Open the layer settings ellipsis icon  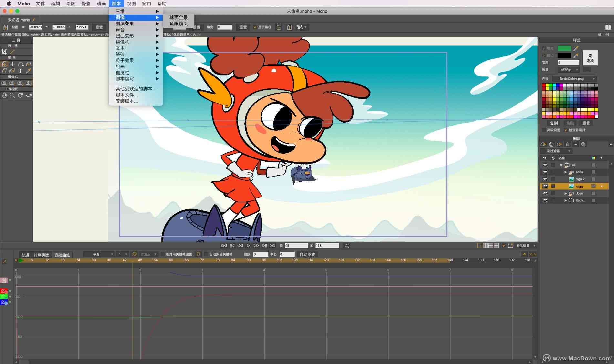click(x=575, y=144)
